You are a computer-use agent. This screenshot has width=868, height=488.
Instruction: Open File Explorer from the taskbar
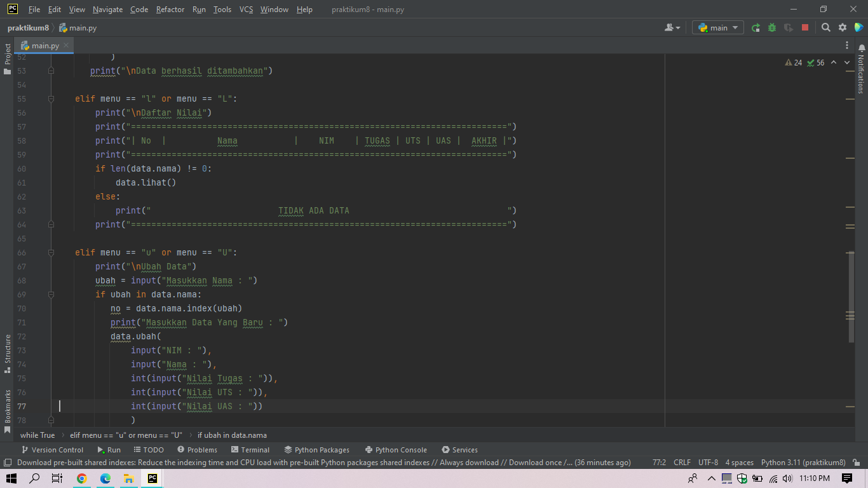[128, 478]
